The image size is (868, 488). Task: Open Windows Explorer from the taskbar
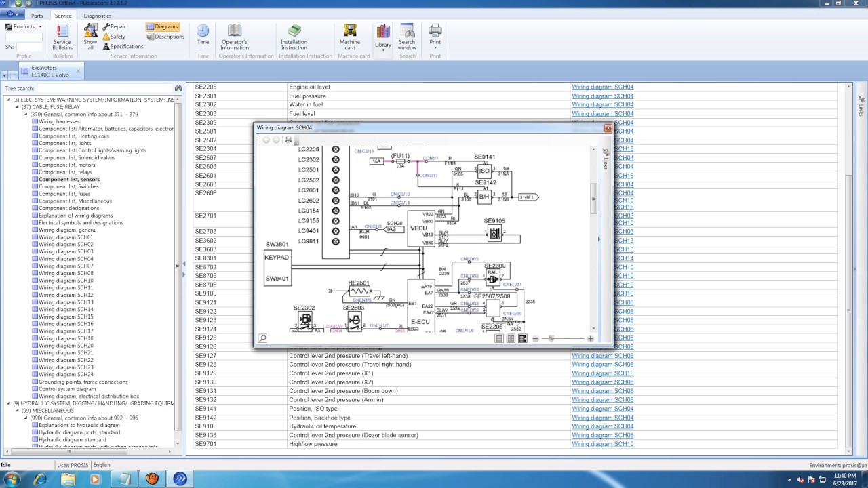click(x=68, y=479)
